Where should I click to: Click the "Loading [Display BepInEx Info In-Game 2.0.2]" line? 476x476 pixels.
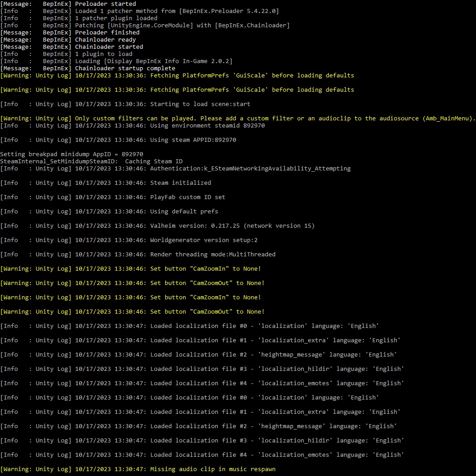click(x=116, y=61)
